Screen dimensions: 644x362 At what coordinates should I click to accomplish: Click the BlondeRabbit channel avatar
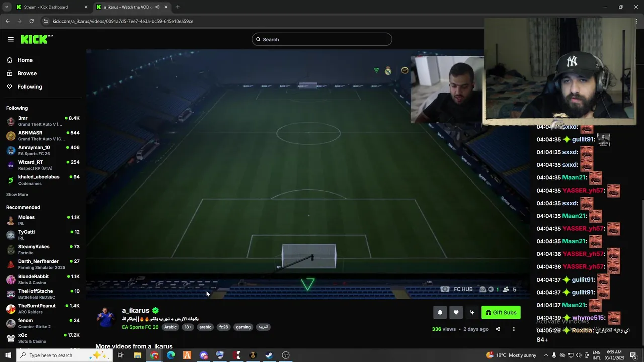coord(11,279)
